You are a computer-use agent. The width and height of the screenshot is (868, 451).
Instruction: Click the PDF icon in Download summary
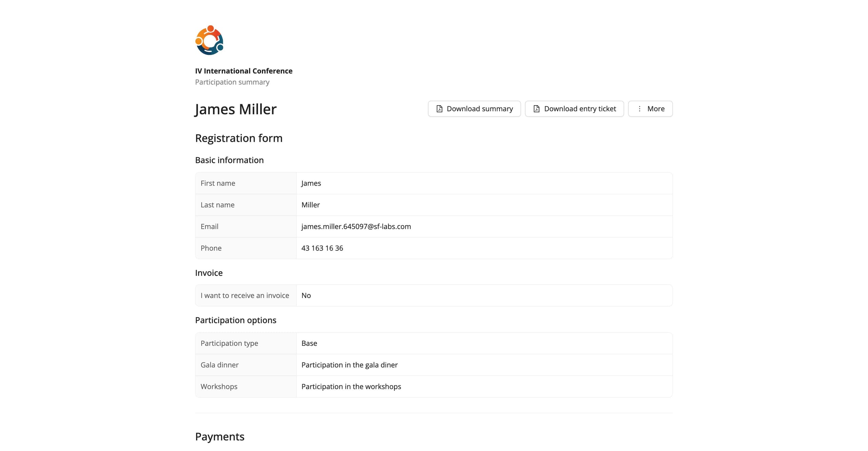click(x=439, y=109)
